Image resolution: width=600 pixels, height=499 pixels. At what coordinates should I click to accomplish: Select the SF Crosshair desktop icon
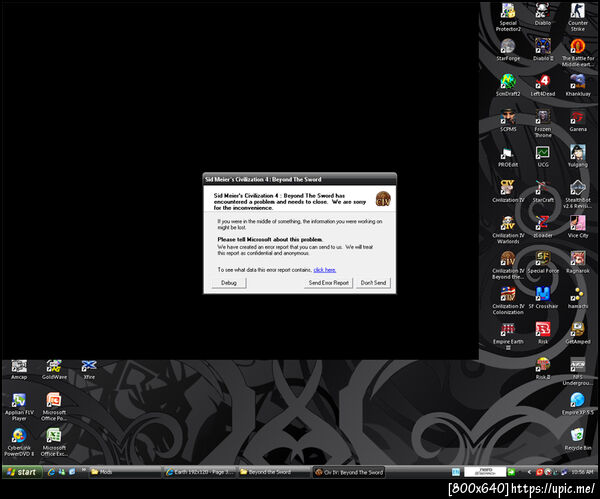pos(543,298)
